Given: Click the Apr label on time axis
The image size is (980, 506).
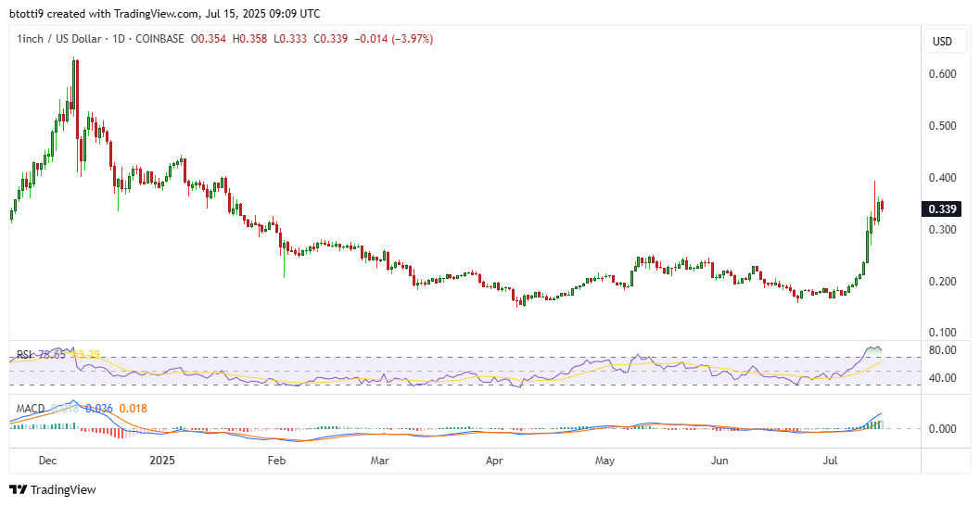Looking at the screenshot, I should (x=493, y=460).
